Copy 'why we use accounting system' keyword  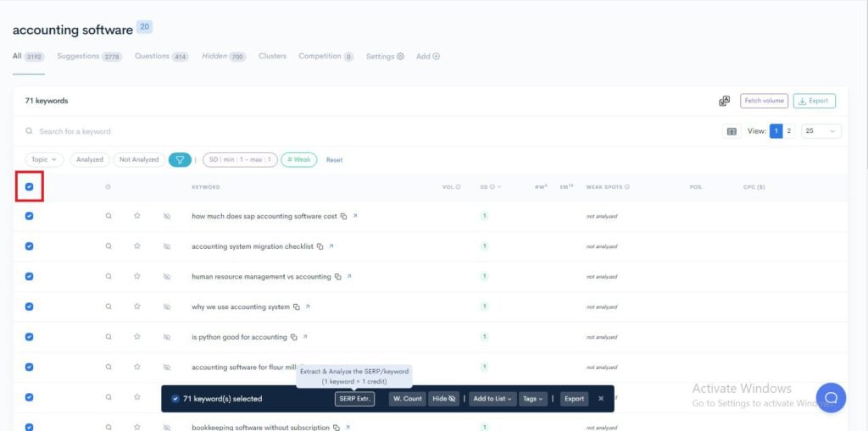296,307
